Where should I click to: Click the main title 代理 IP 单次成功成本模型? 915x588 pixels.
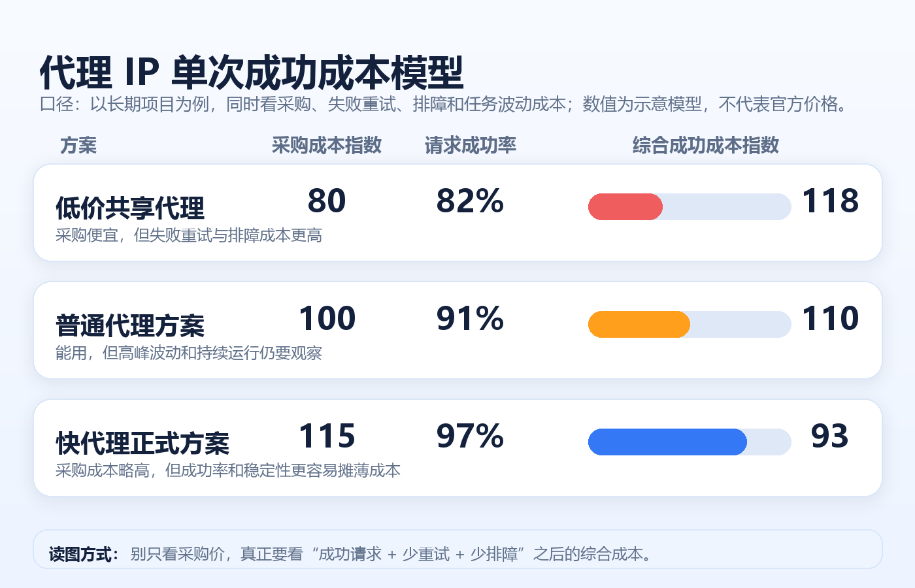click(252, 72)
